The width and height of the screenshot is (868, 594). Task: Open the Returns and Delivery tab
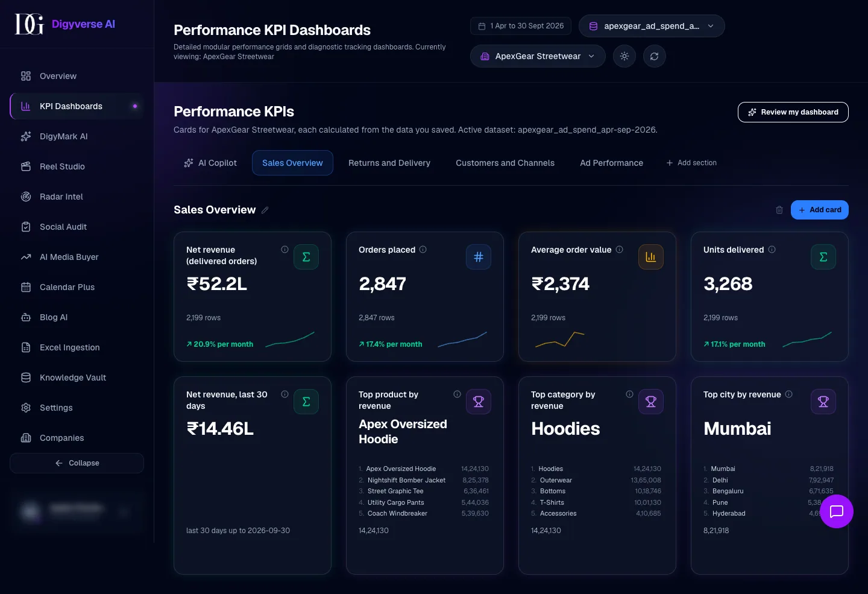pyautogui.click(x=389, y=163)
